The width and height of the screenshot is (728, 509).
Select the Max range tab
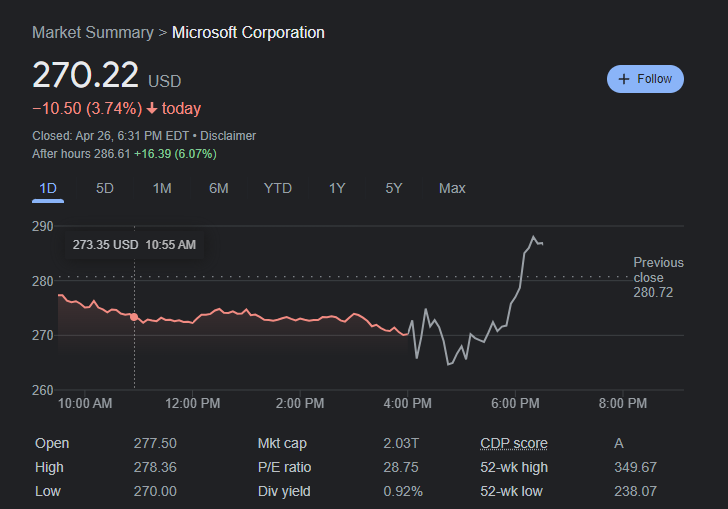[x=452, y=188]
